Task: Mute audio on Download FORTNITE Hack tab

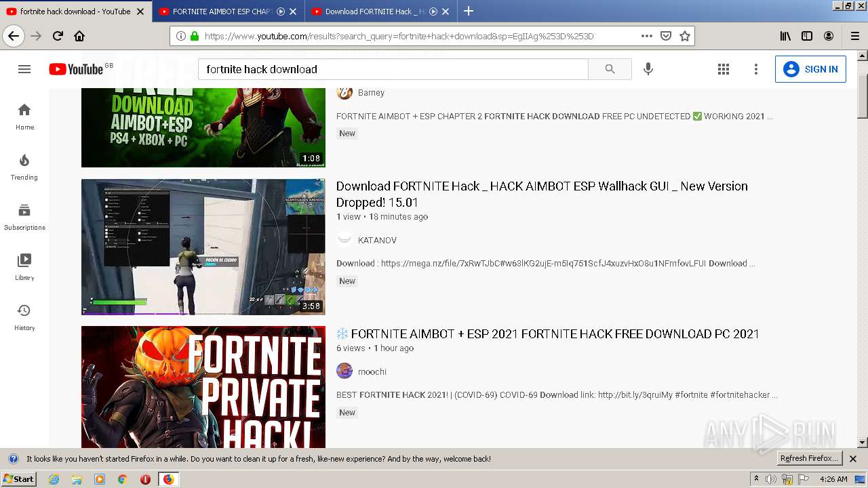Action: click(x=433, y=12)
